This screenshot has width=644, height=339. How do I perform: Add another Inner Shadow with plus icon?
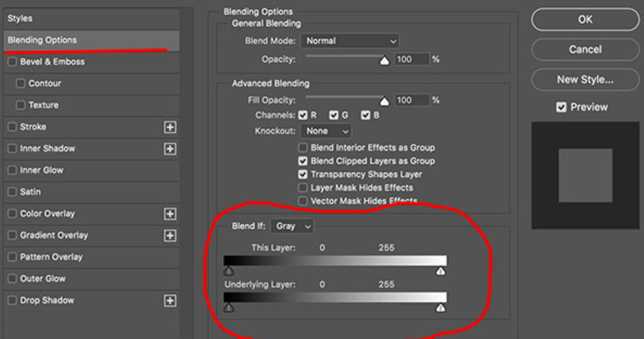[170, 149]
